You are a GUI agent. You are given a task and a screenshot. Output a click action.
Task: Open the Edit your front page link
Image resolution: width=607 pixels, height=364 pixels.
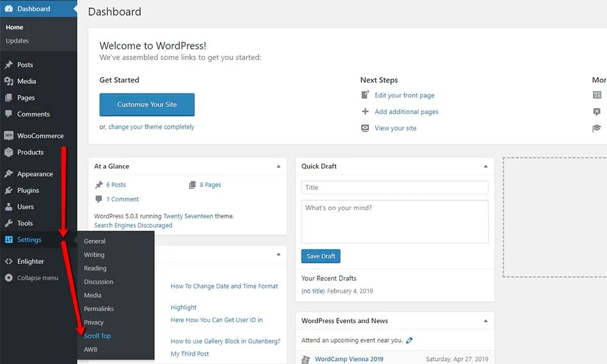click(x=404, y=95)
